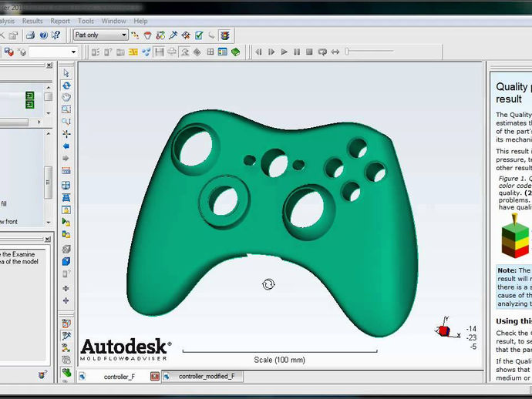Click the down arrow of task list scrollbar

[48, 113]
